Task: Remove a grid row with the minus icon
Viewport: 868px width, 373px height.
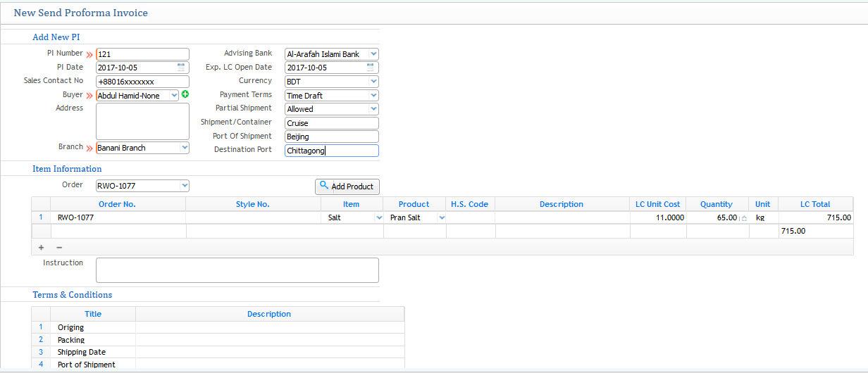Action: point(59,248)
